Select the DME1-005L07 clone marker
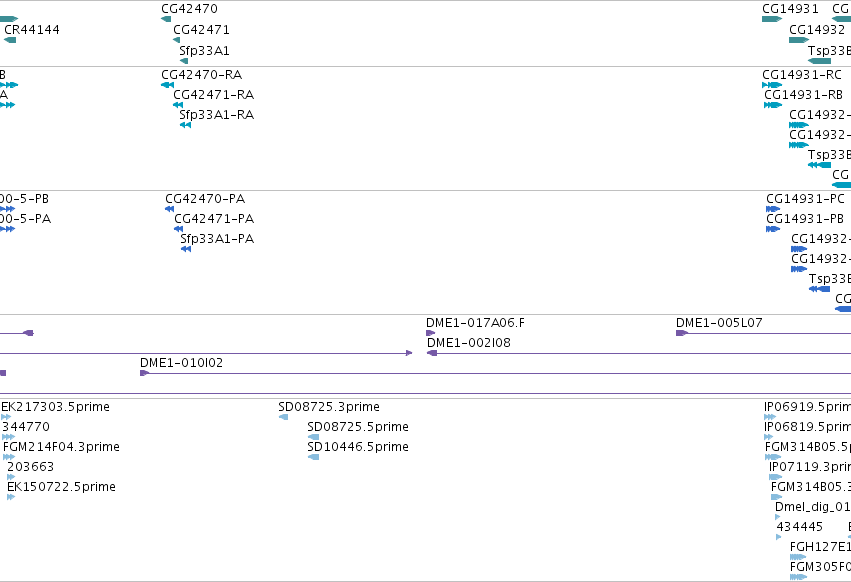851x582 pixels. pyautogui.click(x=682, y=333)
